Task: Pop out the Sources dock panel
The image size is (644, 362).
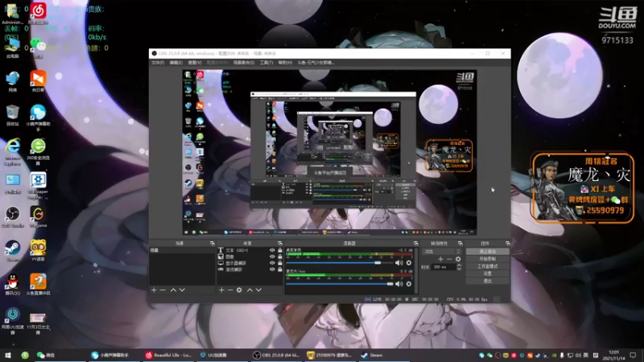Action: pos(279,244)
